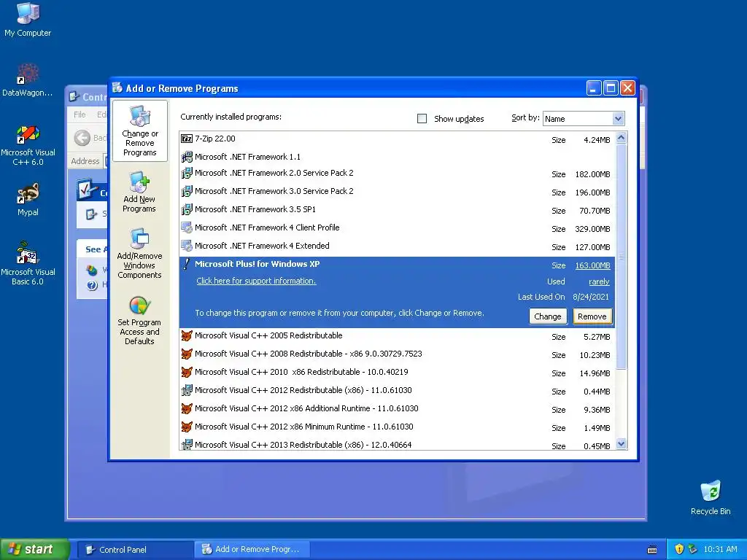The image size is (747, 560).
Task: Open Set Program Access and Defaults
Action: coord(139,320)
